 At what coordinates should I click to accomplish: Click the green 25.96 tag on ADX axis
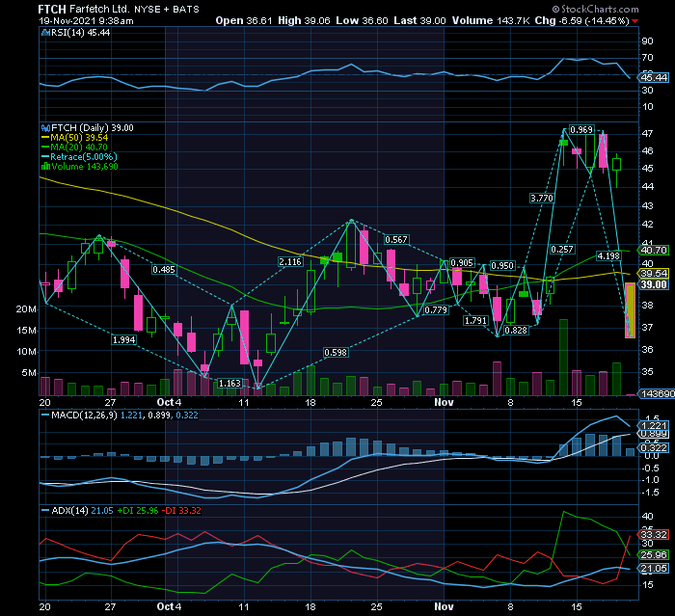654,555
